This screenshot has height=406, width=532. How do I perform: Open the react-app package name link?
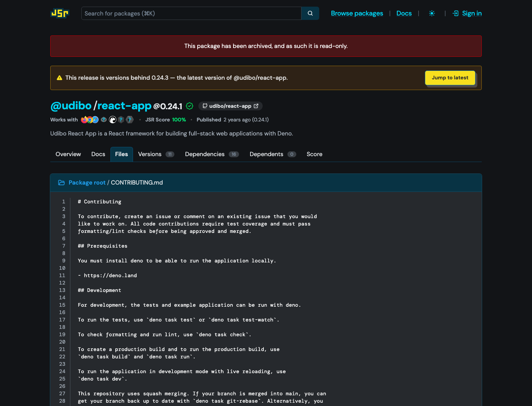(x=125, y=106)
